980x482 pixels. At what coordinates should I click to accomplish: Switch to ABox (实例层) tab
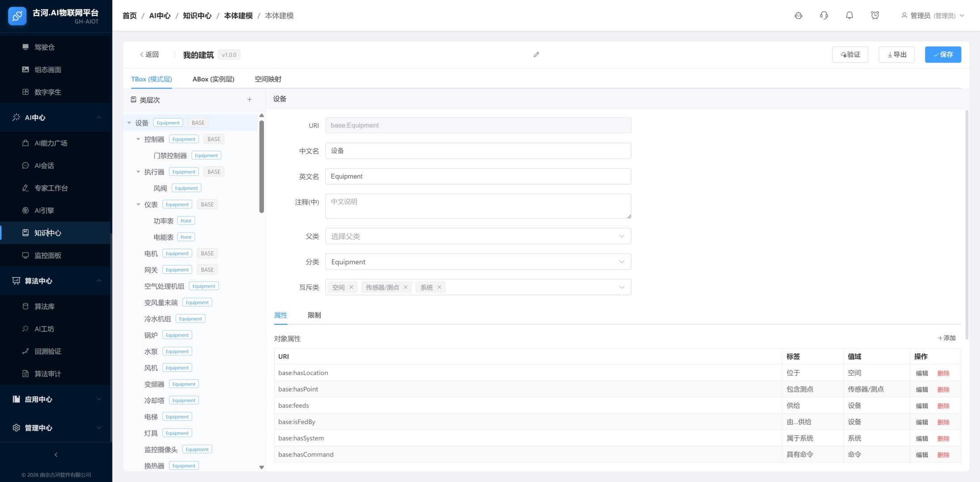pyautogui.click(x=213, y=79)
